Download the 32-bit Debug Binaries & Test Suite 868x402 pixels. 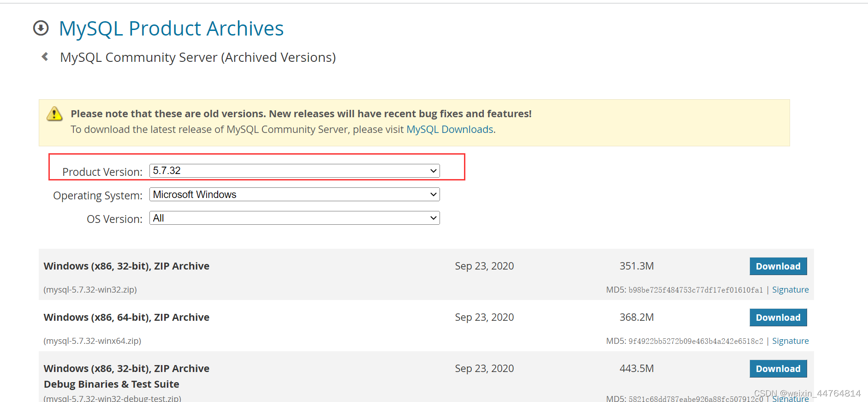[778, 369]
